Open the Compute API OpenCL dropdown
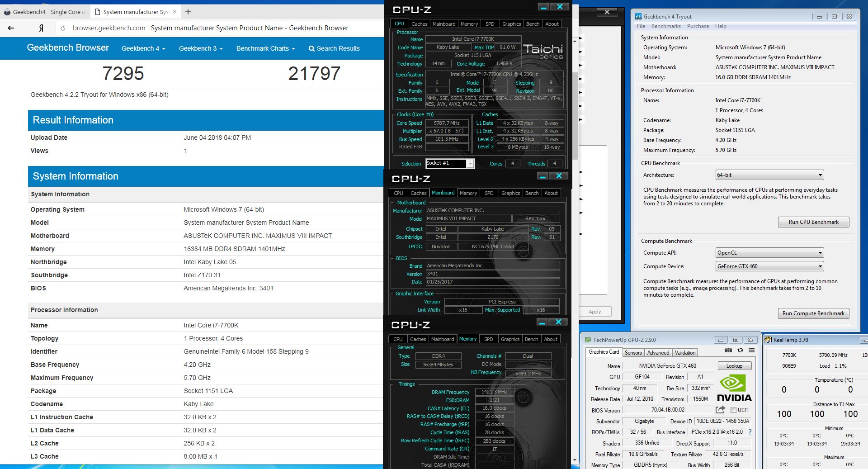868x469 pixels. click(769, 253)
